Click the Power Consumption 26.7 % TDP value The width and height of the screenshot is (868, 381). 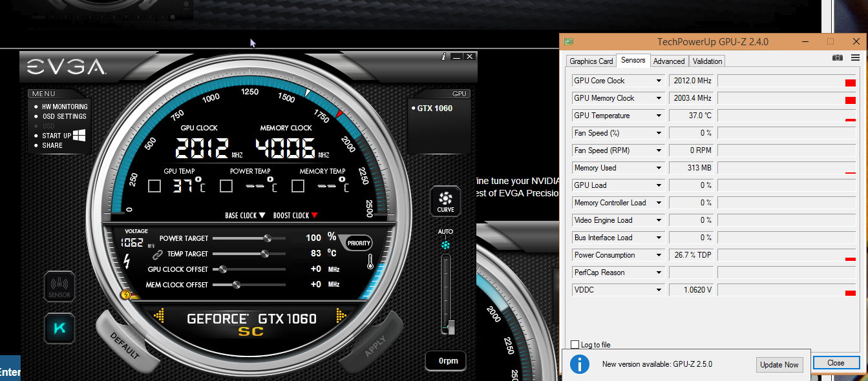[x=692, y=255]
